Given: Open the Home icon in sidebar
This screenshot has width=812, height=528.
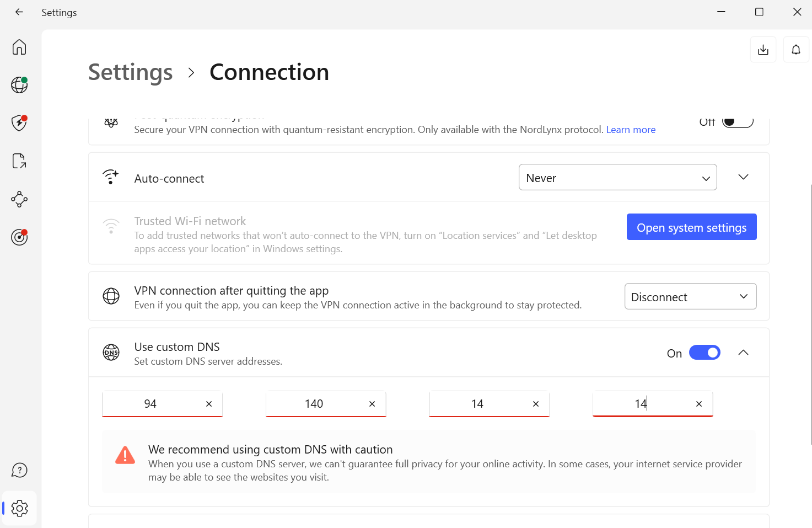Looking at the screenshot, I should point(19,47).
